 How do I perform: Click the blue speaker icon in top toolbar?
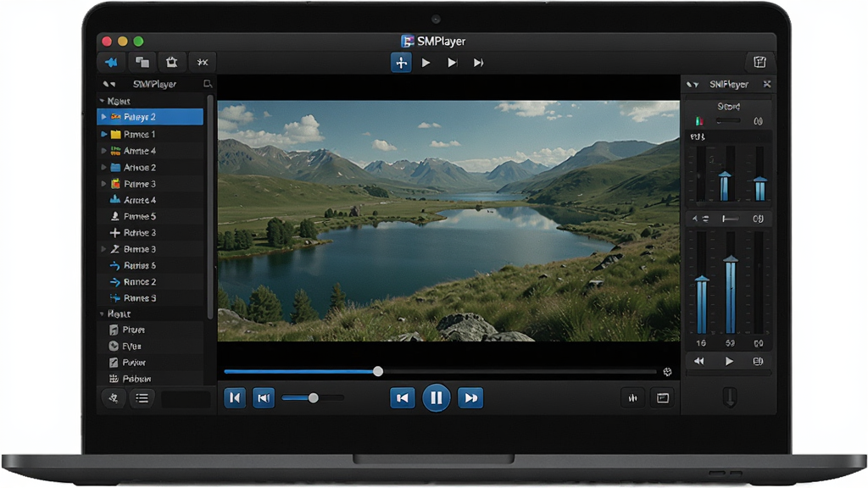(x=112, y=63)
